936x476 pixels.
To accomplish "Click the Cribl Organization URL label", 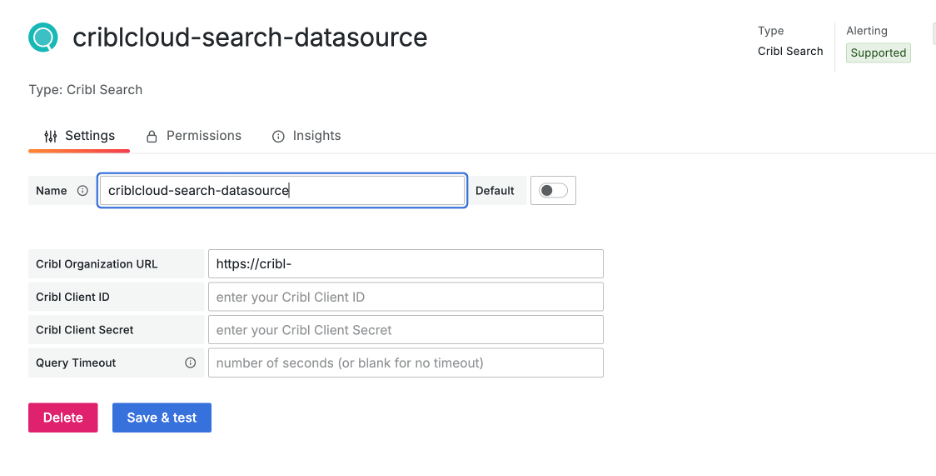I will coord(97,264).
